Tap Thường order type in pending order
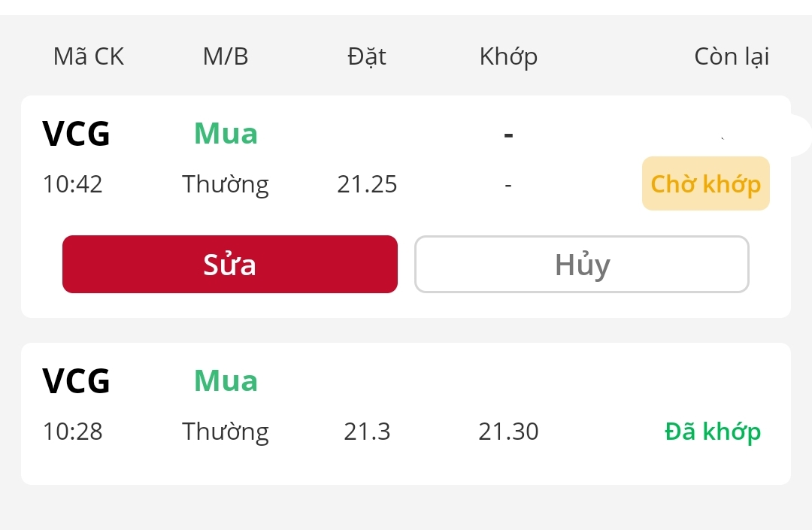This screenshot has width=812, height=530. [x=226, y=184]
